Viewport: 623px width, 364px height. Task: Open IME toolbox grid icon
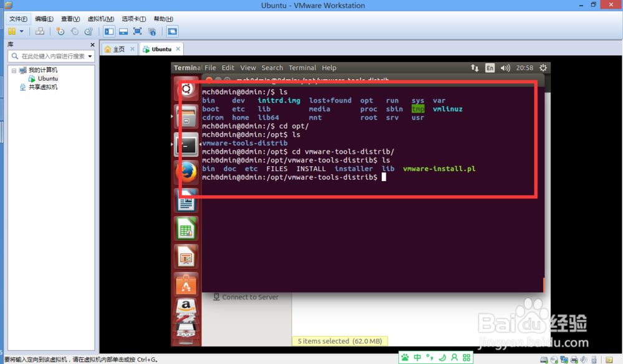[467, 357]
